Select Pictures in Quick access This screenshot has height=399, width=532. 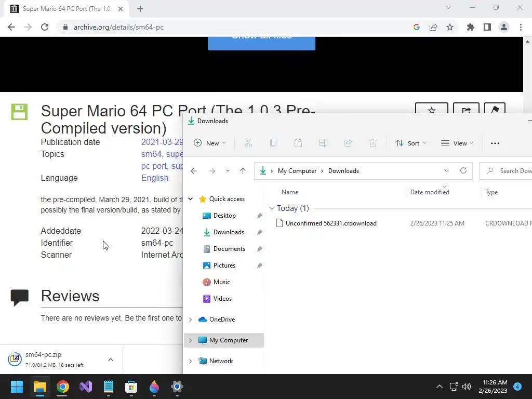224,265
